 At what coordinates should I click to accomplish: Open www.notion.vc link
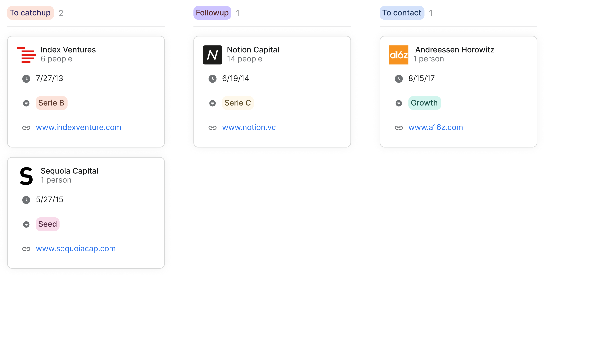[x=249, y=127]
